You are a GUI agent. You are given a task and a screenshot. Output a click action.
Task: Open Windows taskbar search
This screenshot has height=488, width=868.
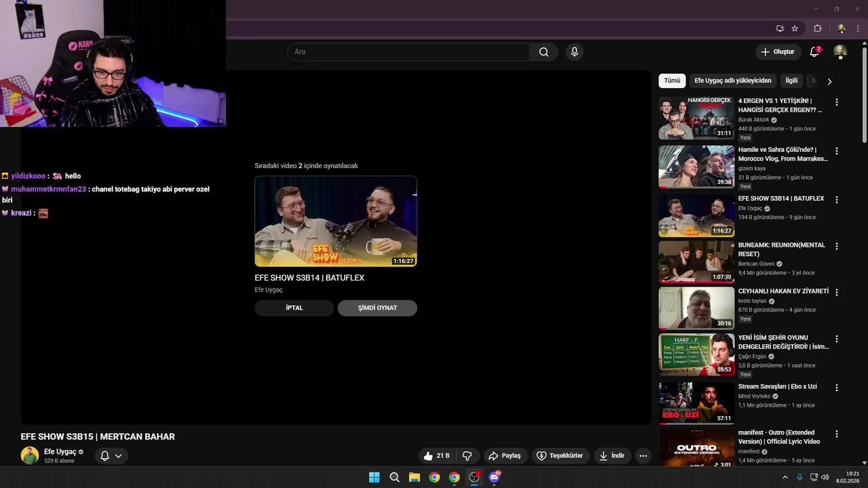click(395, 477)
